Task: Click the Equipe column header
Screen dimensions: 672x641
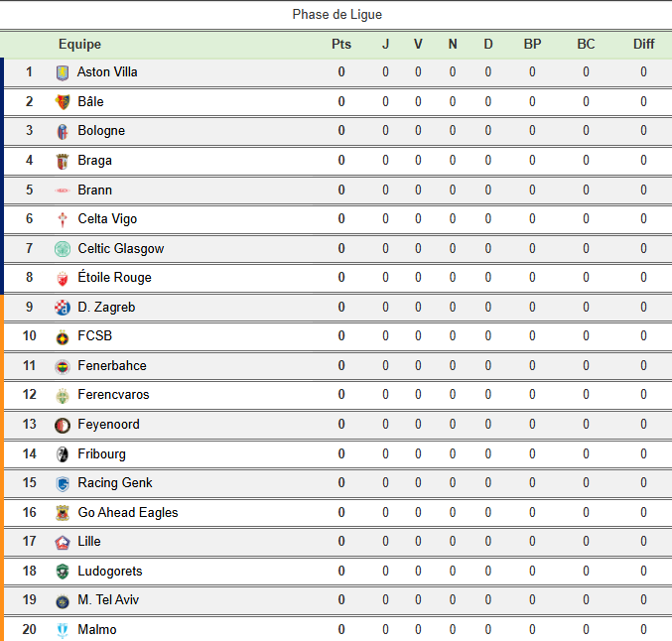Action: tap(79, 44)
